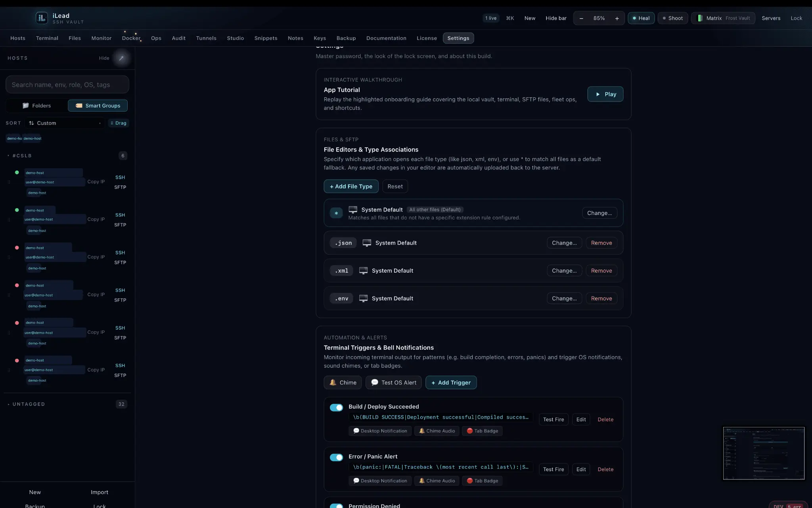
Task: Click the Drag reorder handle button
Action: tap(119, 123)
